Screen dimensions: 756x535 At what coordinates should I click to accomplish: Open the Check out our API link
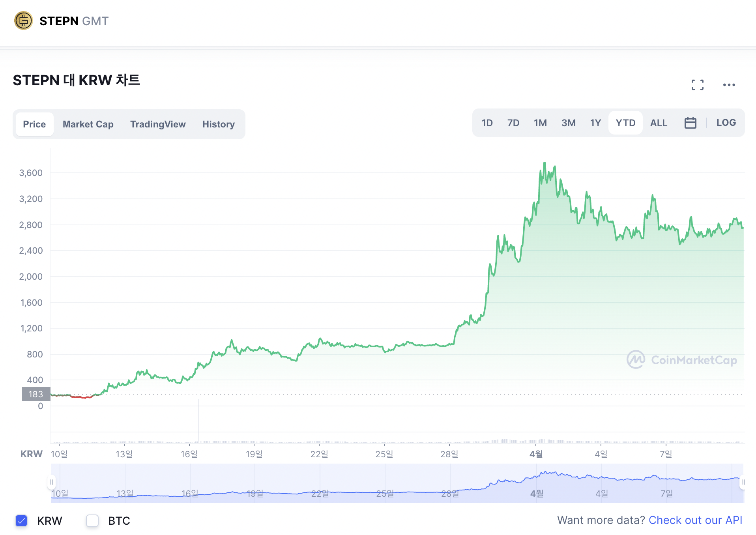click(695, 520)
